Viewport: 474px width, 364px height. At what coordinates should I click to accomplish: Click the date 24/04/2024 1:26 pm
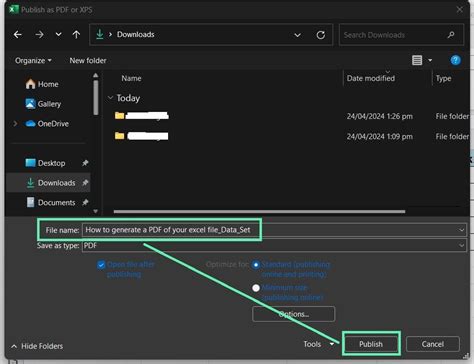pyautogui.click(x=380, y=116)
